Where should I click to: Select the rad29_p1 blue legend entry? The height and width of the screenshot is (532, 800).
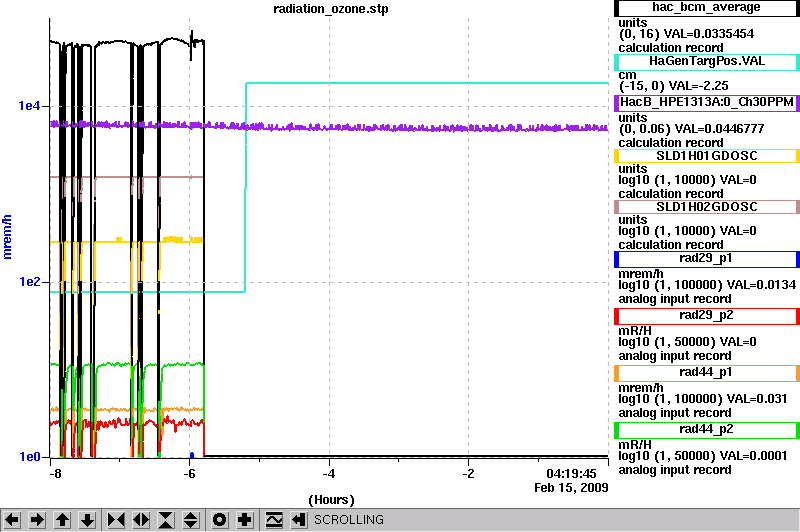707,259
